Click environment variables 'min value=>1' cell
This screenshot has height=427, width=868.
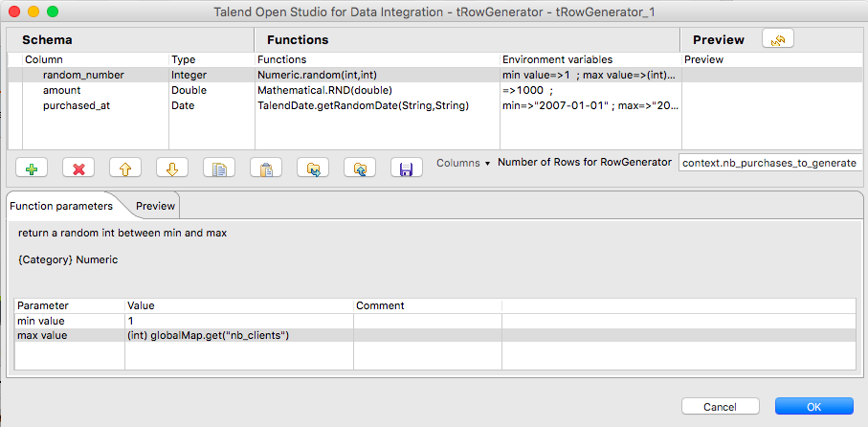(x=590, y=75)
